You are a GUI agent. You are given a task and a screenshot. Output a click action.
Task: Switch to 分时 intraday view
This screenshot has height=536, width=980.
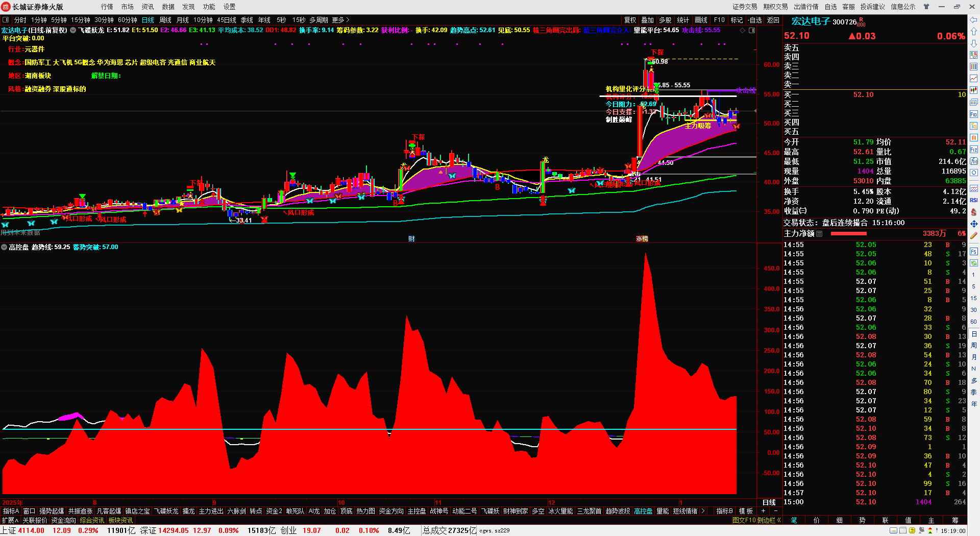click(20, 20)
